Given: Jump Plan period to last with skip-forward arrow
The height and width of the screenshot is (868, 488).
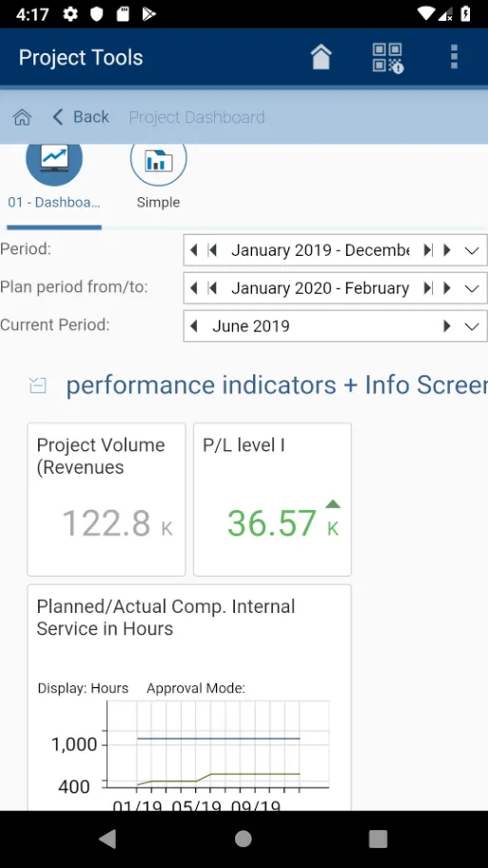Looking at the screenshot, I should pos(428,287).
